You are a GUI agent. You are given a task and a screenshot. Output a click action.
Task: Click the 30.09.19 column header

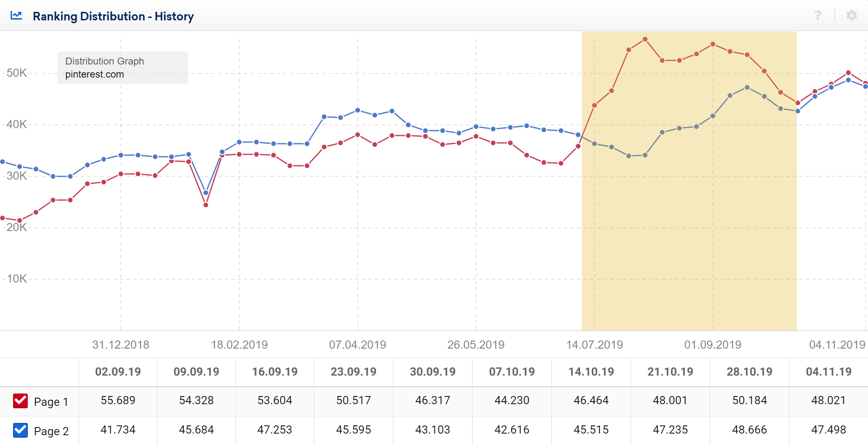point(432,372)
